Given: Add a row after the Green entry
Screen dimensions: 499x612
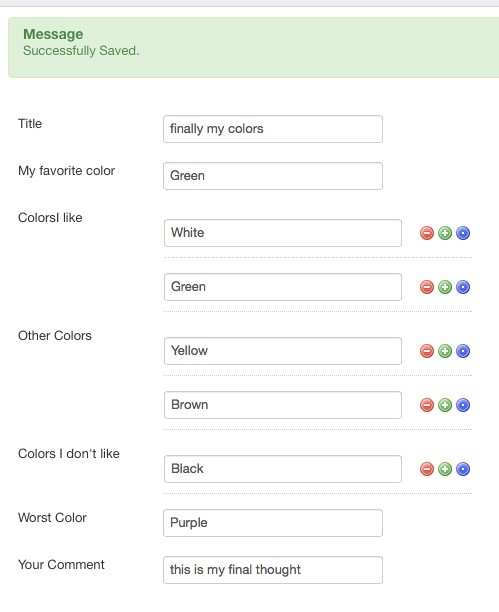Looking at the screenshot, I should 445,287.
